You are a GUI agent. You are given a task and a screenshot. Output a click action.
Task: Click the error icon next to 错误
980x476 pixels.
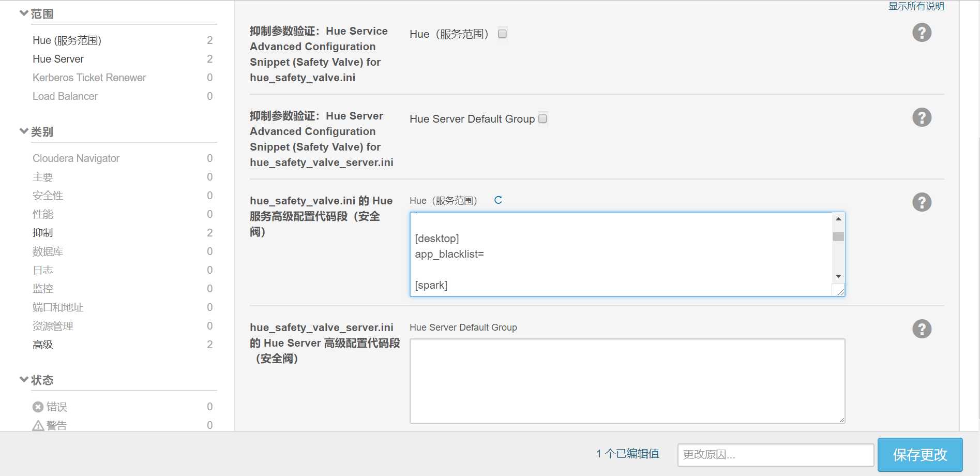[x=38, y=407]
